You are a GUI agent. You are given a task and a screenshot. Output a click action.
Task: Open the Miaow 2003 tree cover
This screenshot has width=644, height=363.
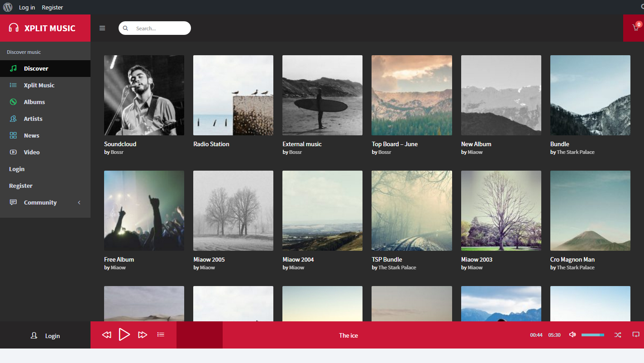(501, 210)
